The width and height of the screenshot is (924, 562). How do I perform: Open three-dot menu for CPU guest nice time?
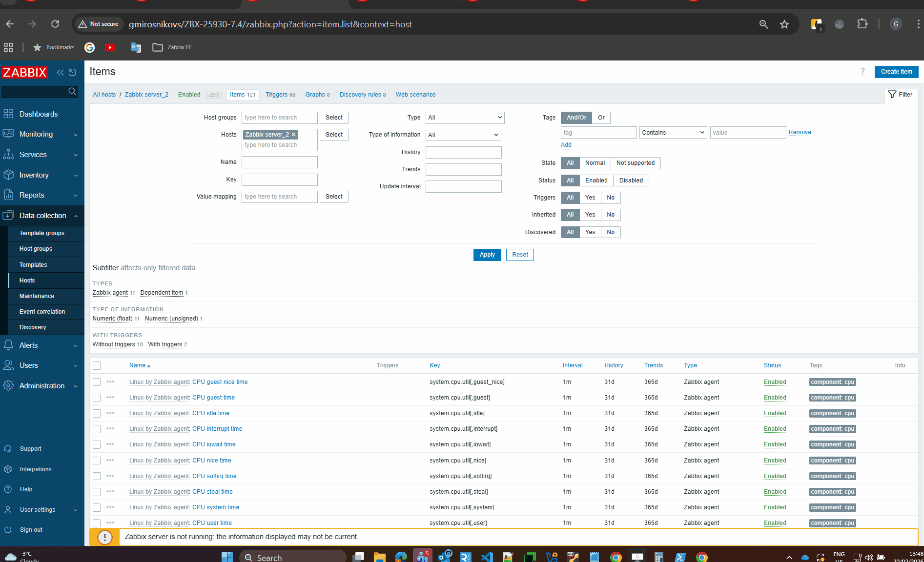point(110,382)
